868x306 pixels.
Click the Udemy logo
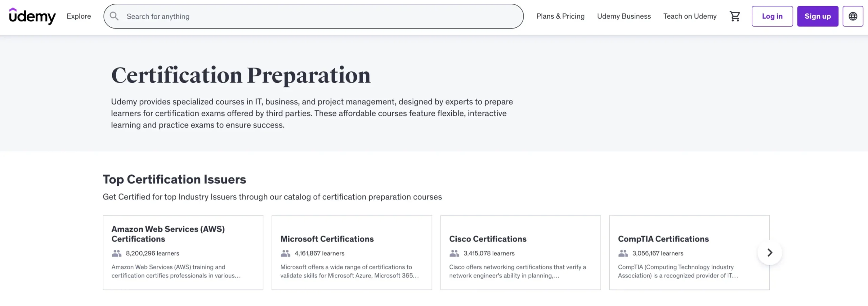(32, 16)
